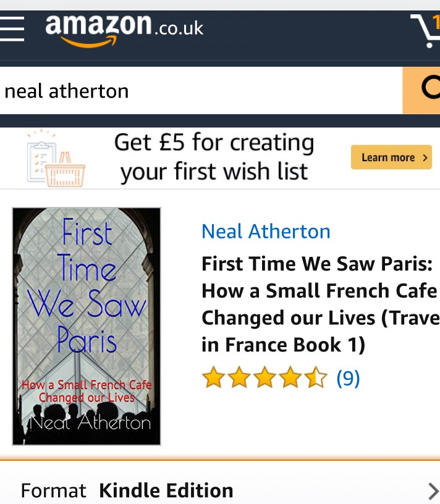Tap the arrow on Learn more button
Image resolution: width=440 pixels, height=504 pixels.
[x=425, y=157]
